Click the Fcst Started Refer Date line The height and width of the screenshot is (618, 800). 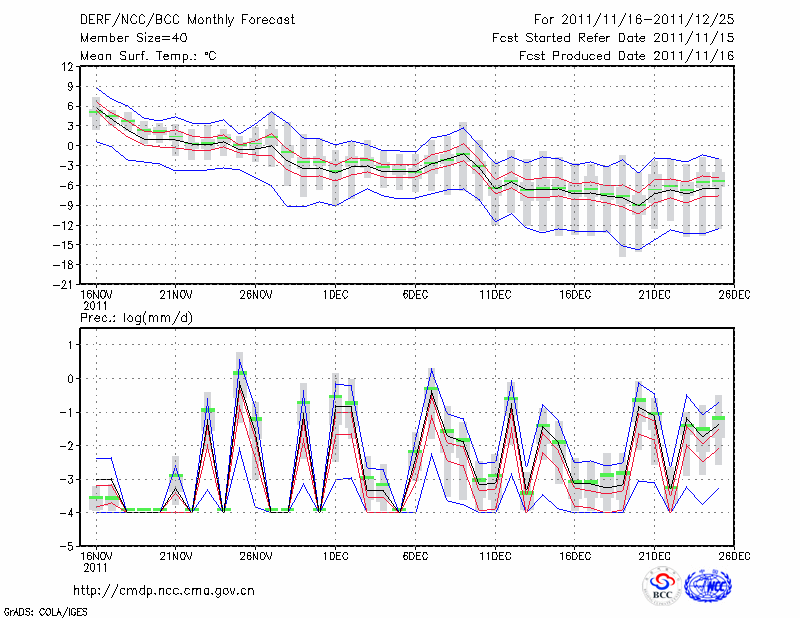(x=613, y=37)
